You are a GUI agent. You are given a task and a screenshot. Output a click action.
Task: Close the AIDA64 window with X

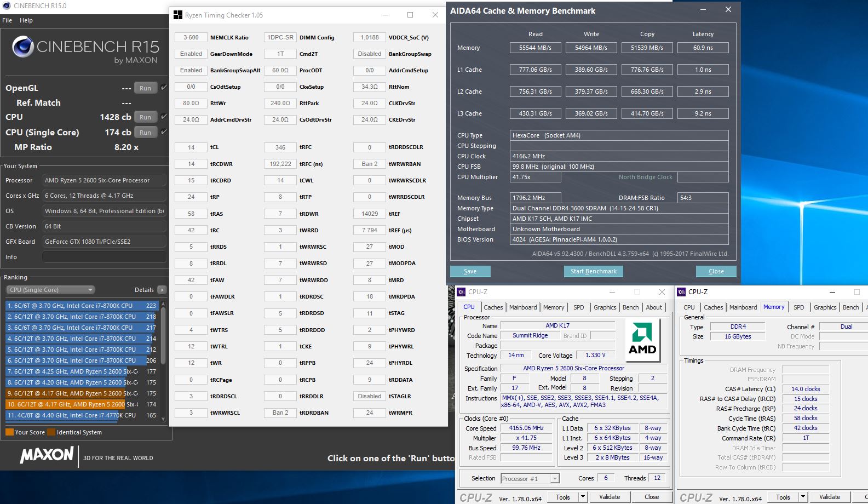[x=728, y=10]
